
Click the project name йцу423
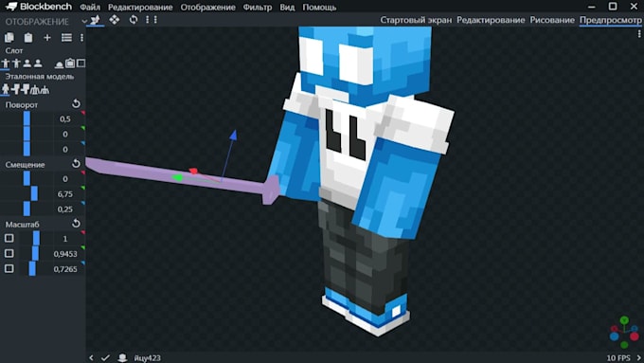pyautogui.click(x=148, y=358)
